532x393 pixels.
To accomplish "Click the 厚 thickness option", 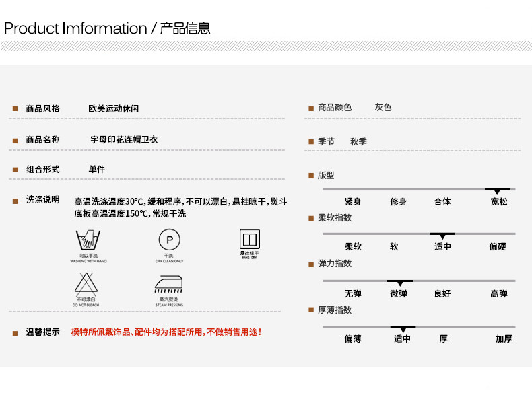I will [444, 338].
